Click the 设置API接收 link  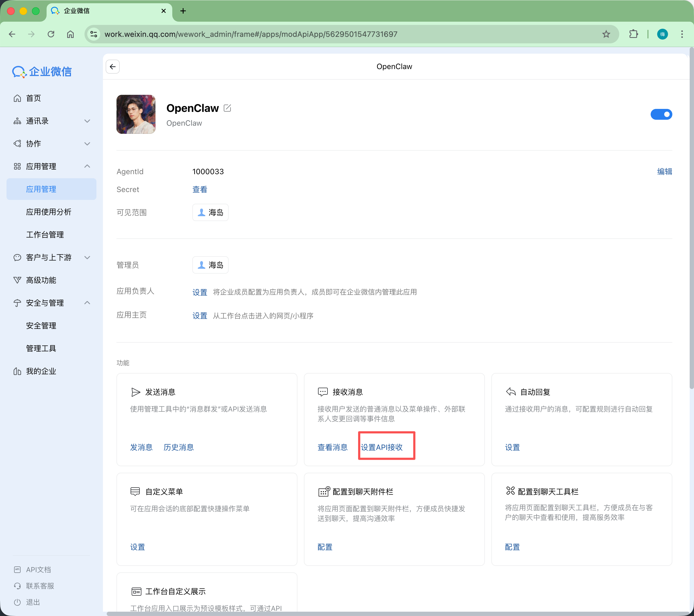(x=382, y=447)
